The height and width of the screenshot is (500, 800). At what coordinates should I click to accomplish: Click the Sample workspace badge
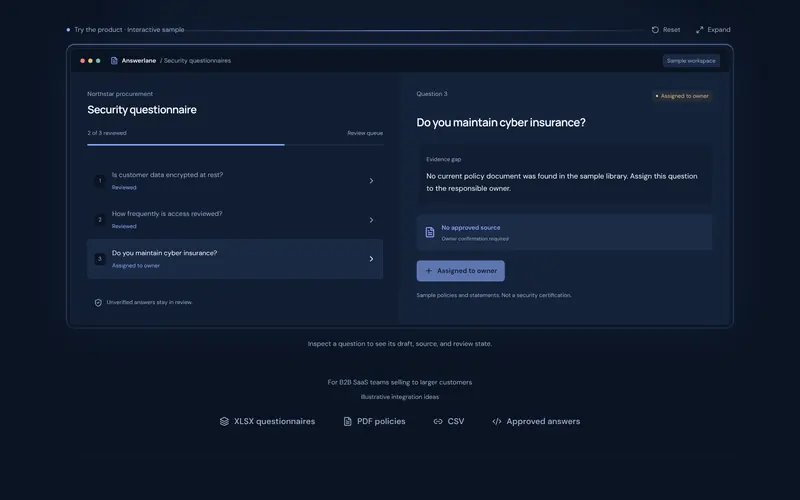[x=691, y=61]
